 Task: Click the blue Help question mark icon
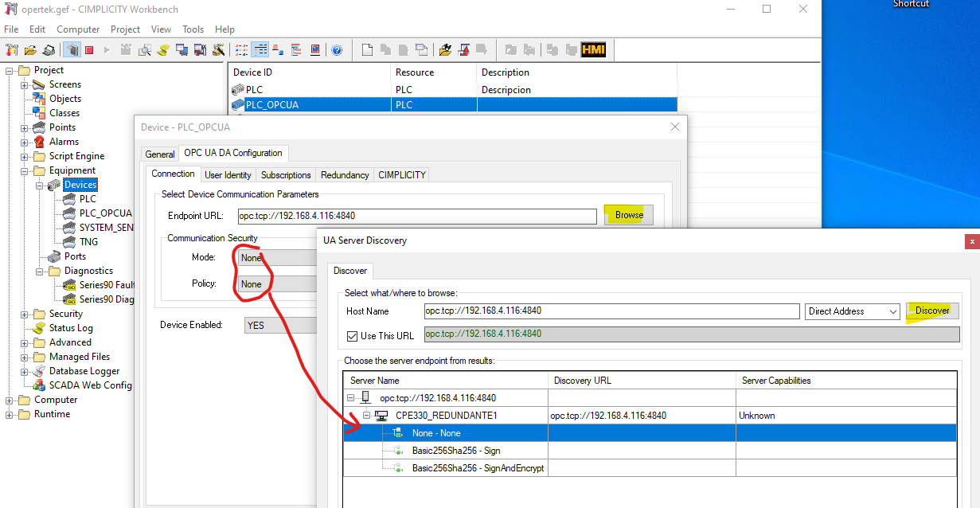pyautogui.click(x=337, y=49)
